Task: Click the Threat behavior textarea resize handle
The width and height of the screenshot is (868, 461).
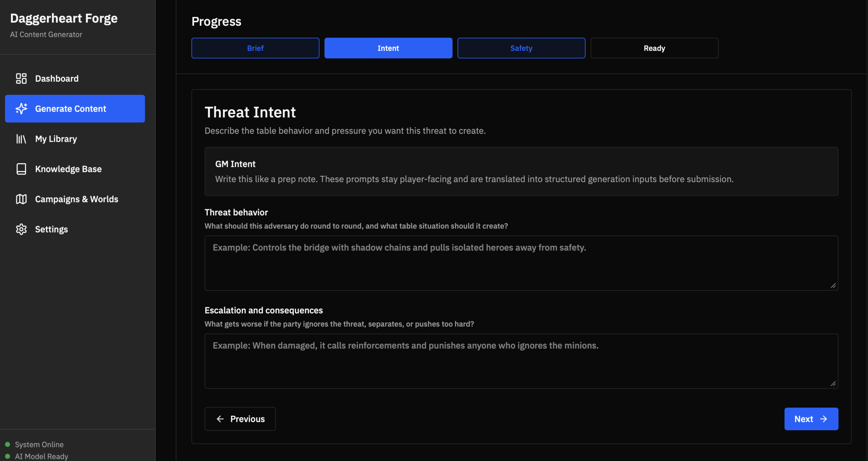Action: coord(833,286)
